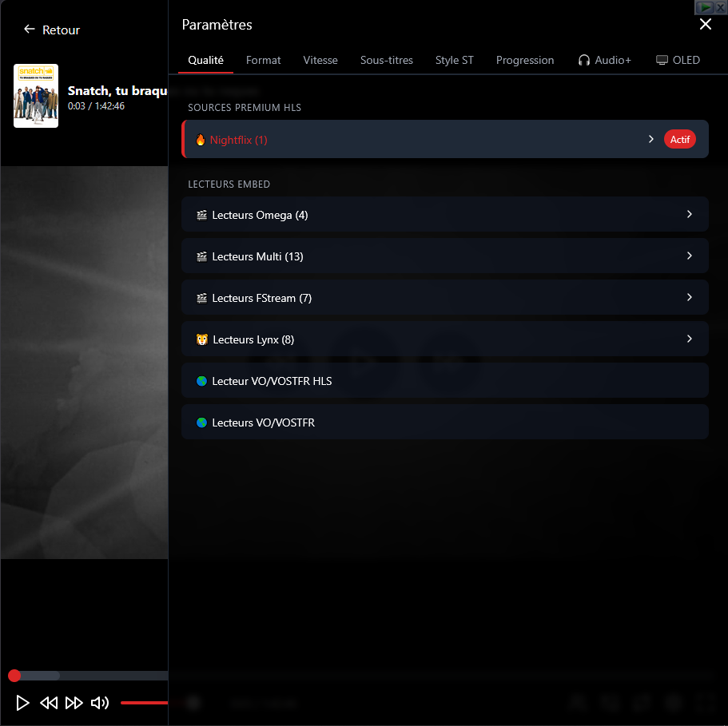The height and width of the screenshot is (726, 728).
Task: Open the Sous-titres tab
Action: [x=386, y=60]
